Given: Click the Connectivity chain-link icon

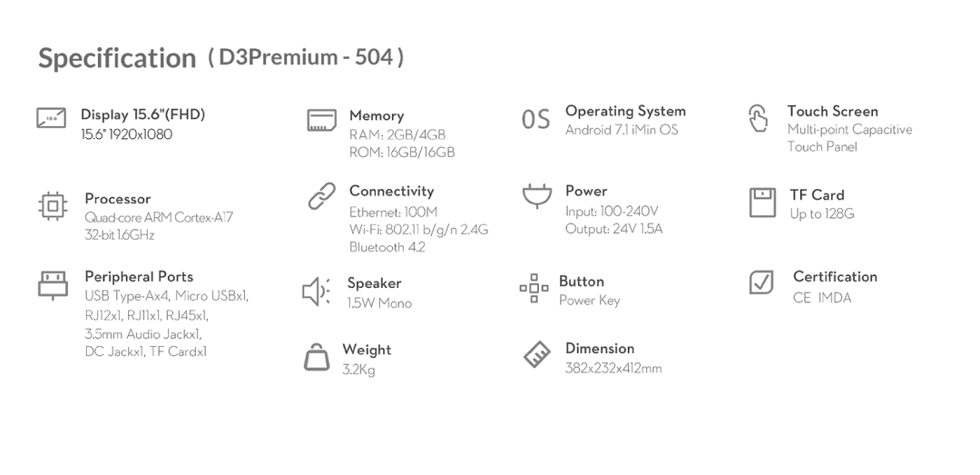Looking at the screenshot, I should pos(321,196).
